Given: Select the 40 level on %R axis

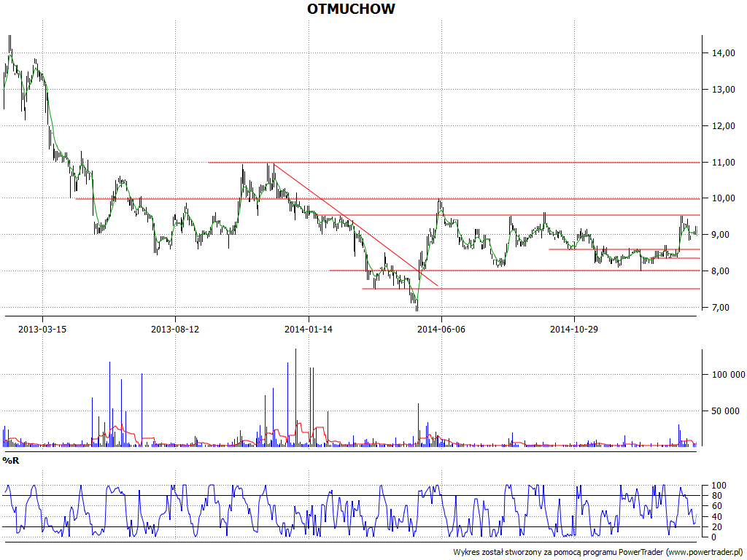Looking at the screenshot, I should click(719, 517).
